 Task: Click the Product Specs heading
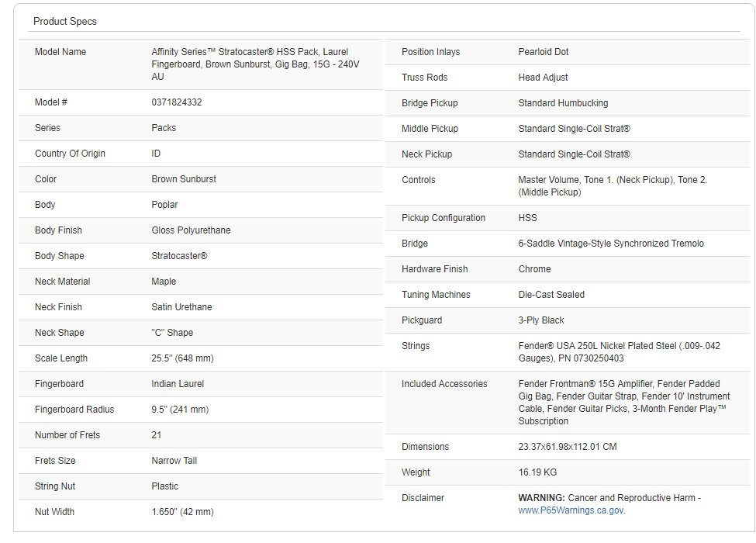point(65,22)
